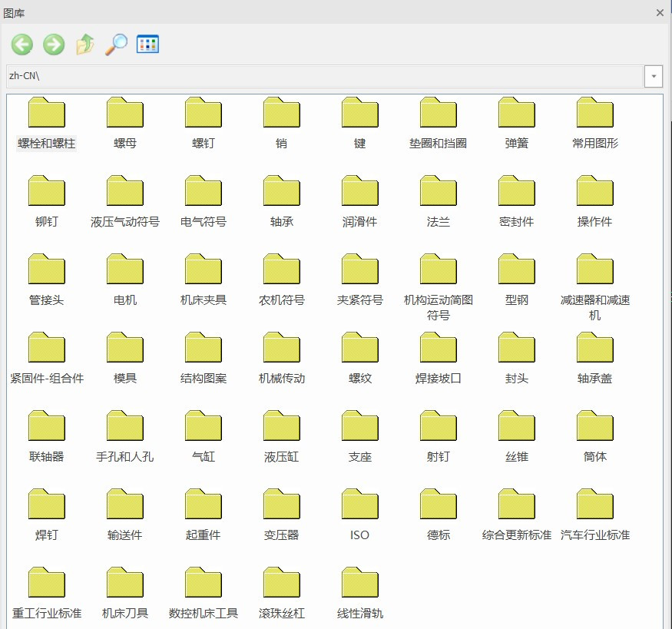Select the ISO standards folder
The height and width of the screenshot is (629, 672).
click(x=360, y=505)
